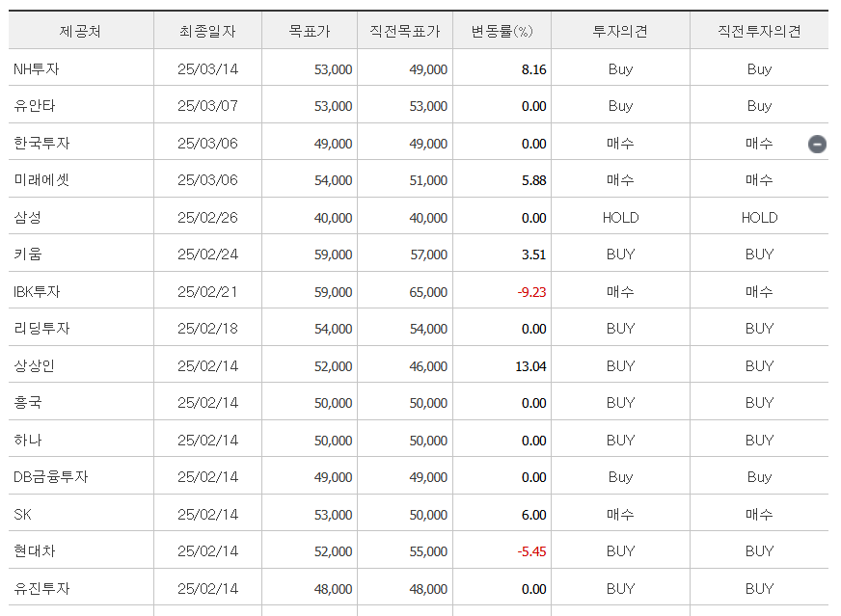
Task: Click the 리딩투자 provider name
Action: coord(41,328)
